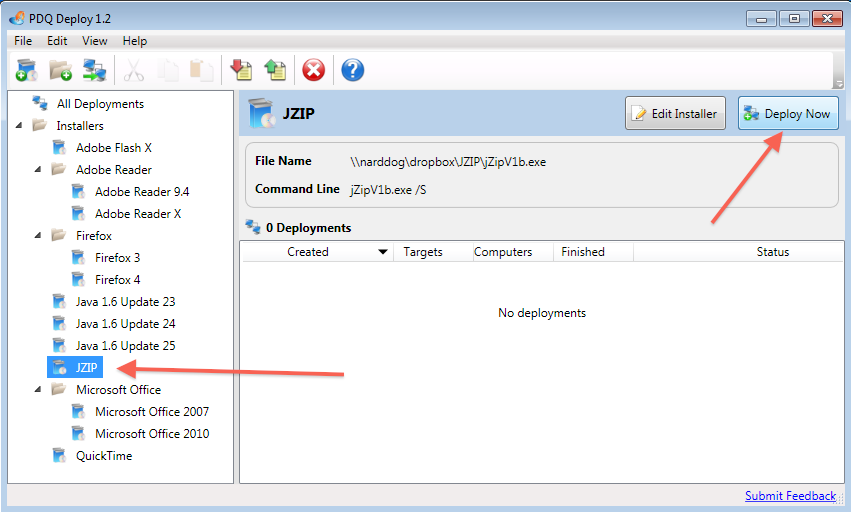Click the Deploy Now button
851x512 pixels.
[x=788, y=113]
